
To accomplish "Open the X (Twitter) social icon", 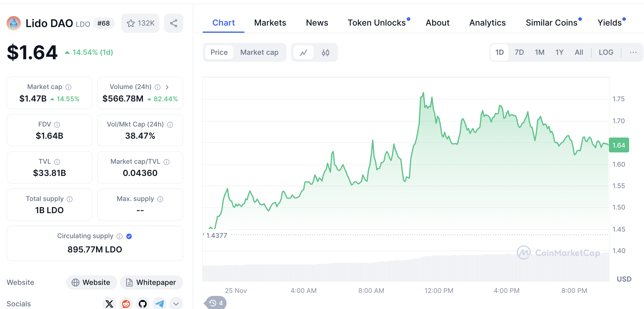I will (x=109, y=304).
